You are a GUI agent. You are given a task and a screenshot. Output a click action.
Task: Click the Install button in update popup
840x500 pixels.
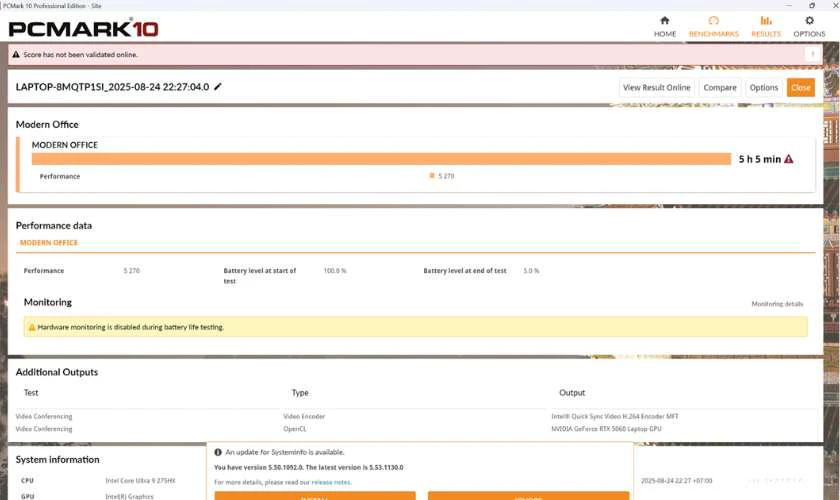315,496
